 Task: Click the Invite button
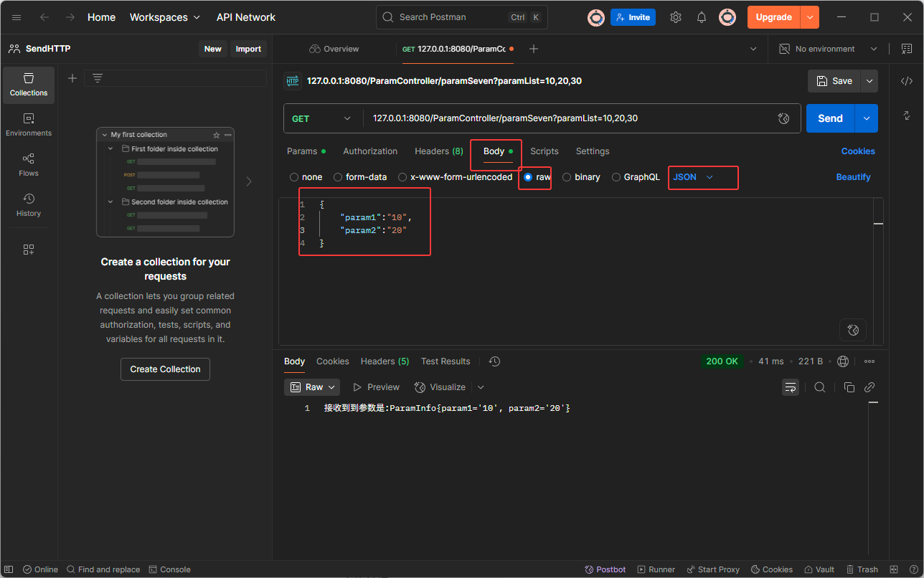point(633,17)
